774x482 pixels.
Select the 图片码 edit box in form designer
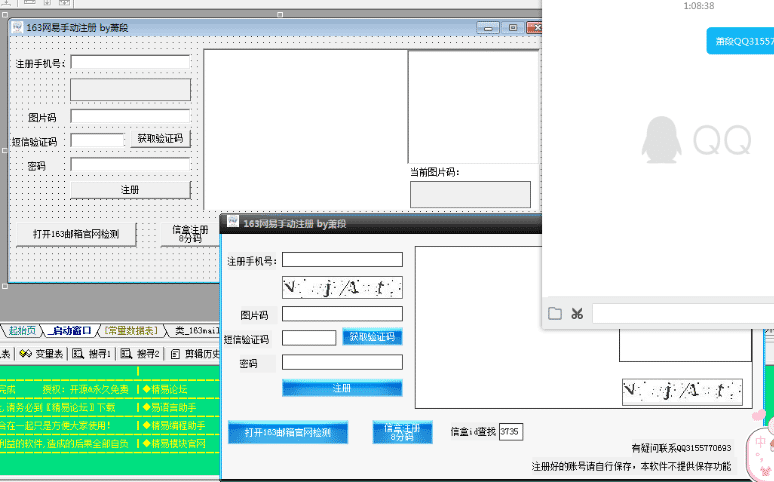[130, 116]
